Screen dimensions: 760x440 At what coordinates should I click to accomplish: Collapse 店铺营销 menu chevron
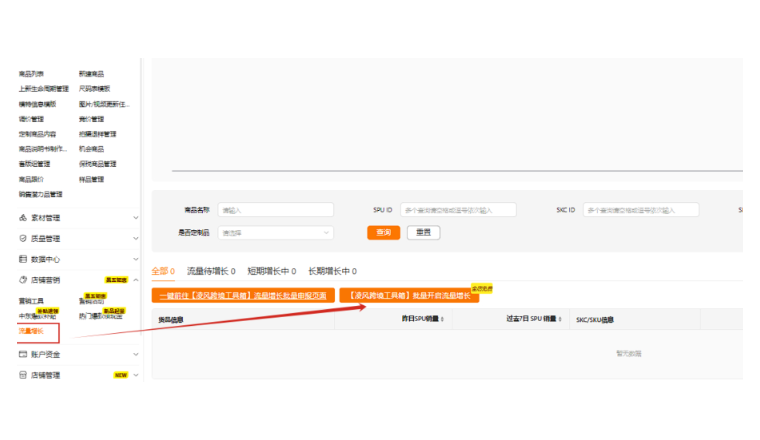(x=136, y=280)
